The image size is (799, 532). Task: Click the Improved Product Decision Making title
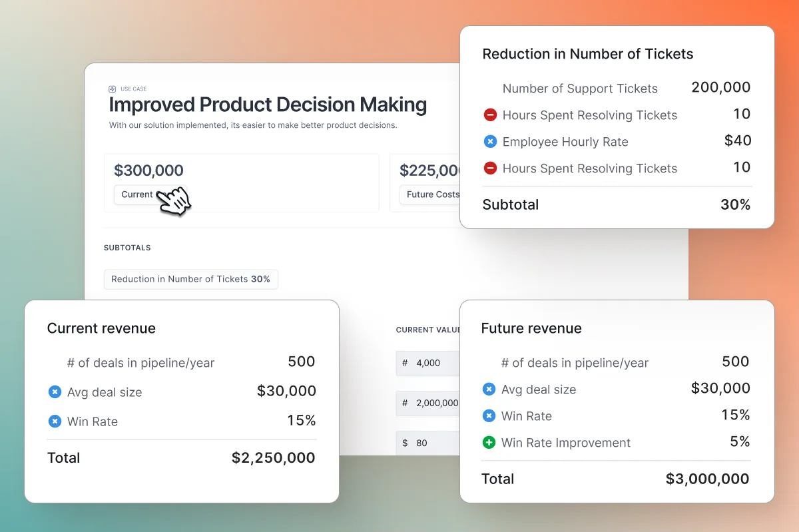pos(268,105)
